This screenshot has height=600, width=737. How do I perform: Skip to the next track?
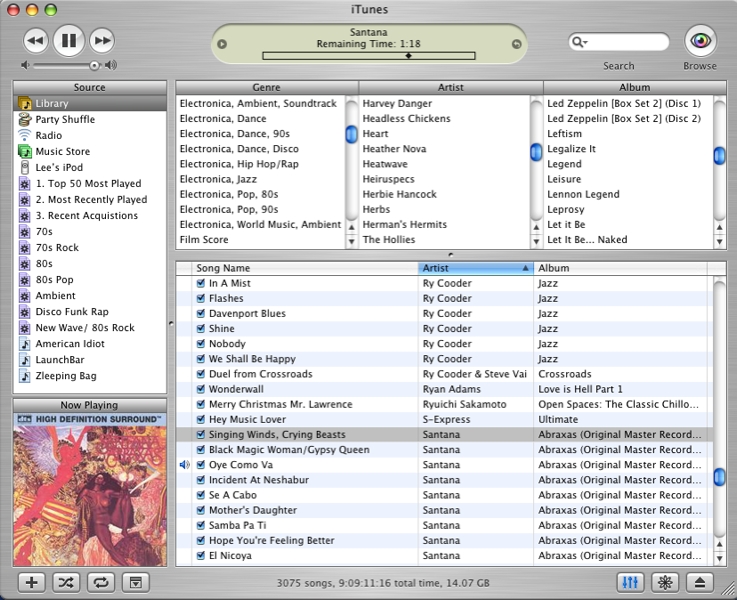point(101,41)
